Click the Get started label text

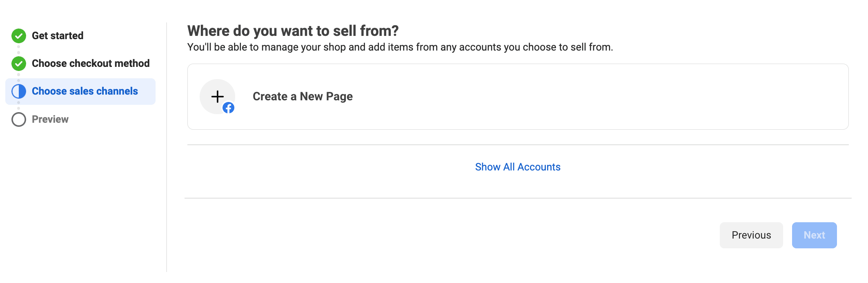(58, 36)
